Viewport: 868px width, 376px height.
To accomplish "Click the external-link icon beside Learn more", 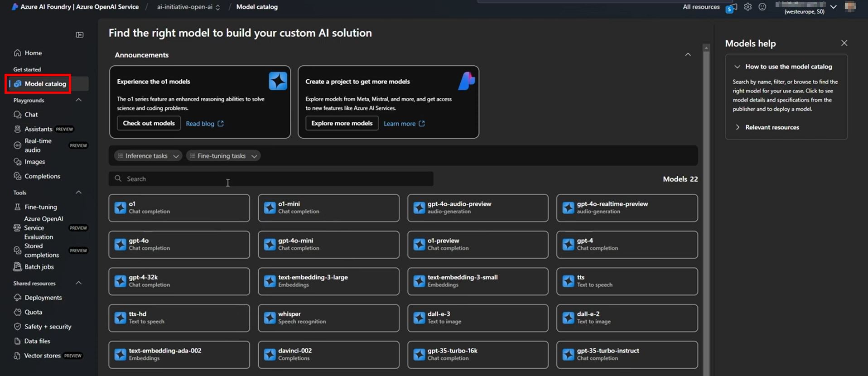I will (422, 123).
